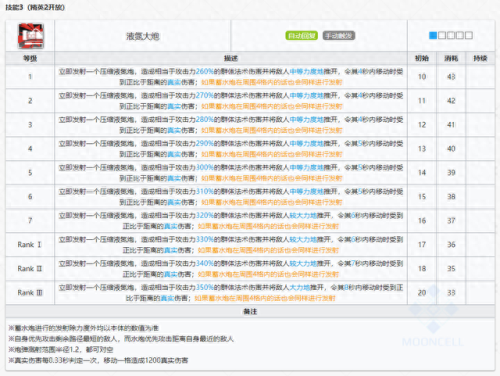This screenshot has height=376, width=500.
Task: Click initial SP value 18
Action: click(x=422, y=269)
